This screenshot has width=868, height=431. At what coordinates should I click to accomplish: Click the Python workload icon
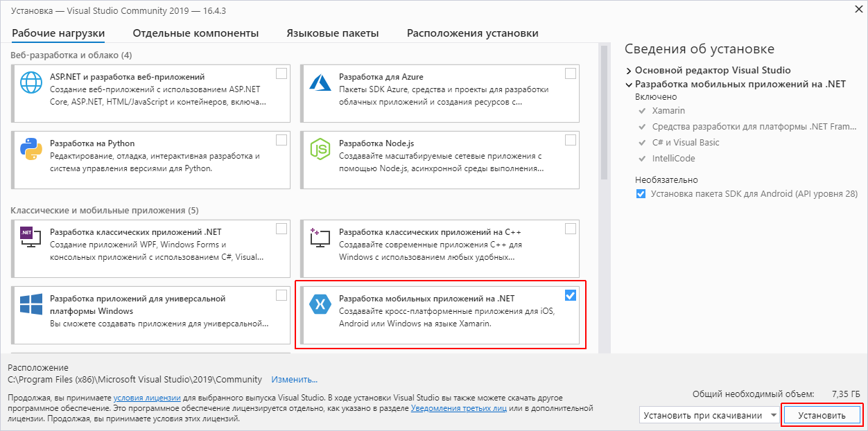[x=32, y=148]
